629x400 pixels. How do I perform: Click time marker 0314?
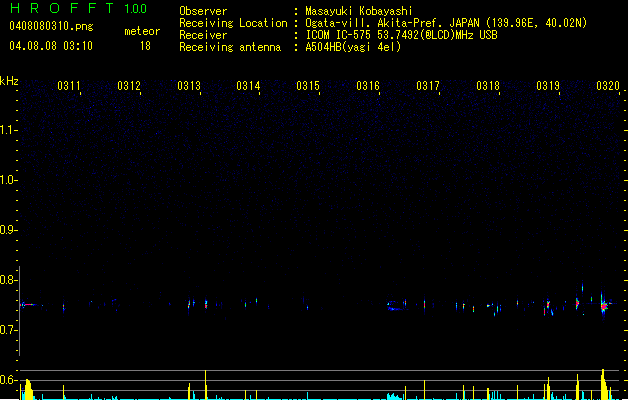pos(248,85)
